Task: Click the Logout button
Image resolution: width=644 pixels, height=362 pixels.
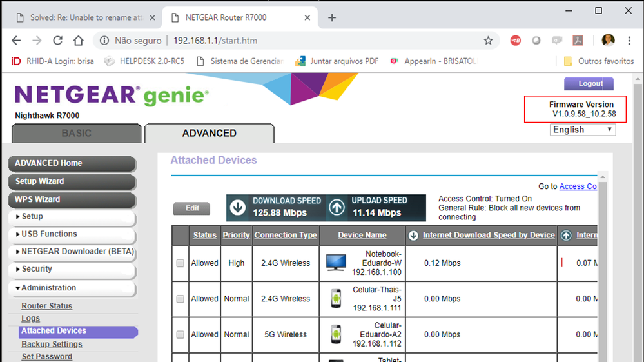Action: click(x=589, y=83)
